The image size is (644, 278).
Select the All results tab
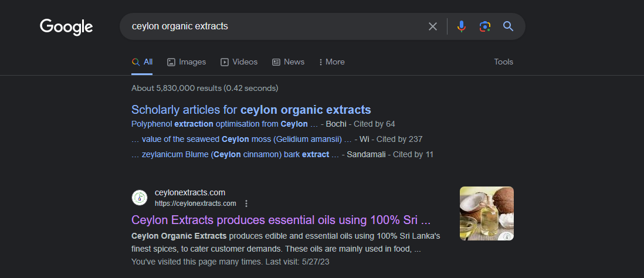click(x=142, y=62)
